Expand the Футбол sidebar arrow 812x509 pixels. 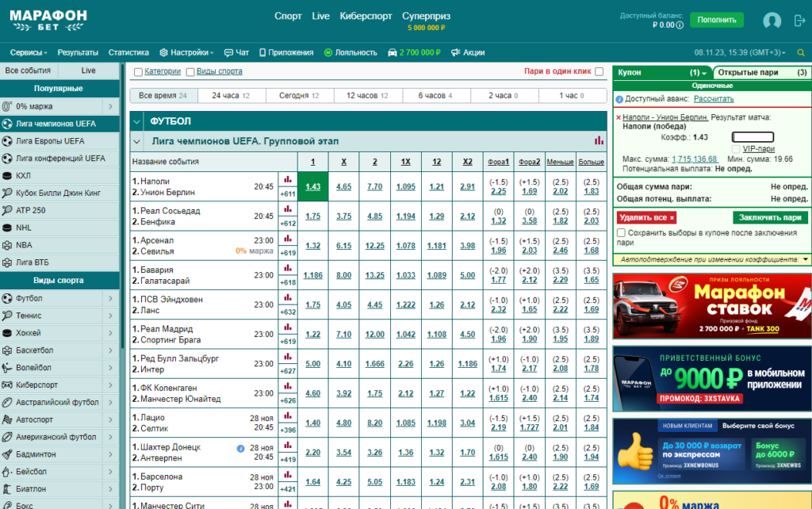tap(110, 298)
